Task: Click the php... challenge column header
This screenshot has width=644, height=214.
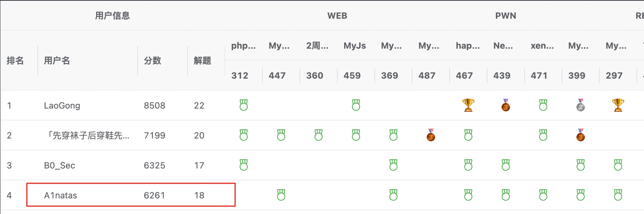Action: [x=243, y=46]
